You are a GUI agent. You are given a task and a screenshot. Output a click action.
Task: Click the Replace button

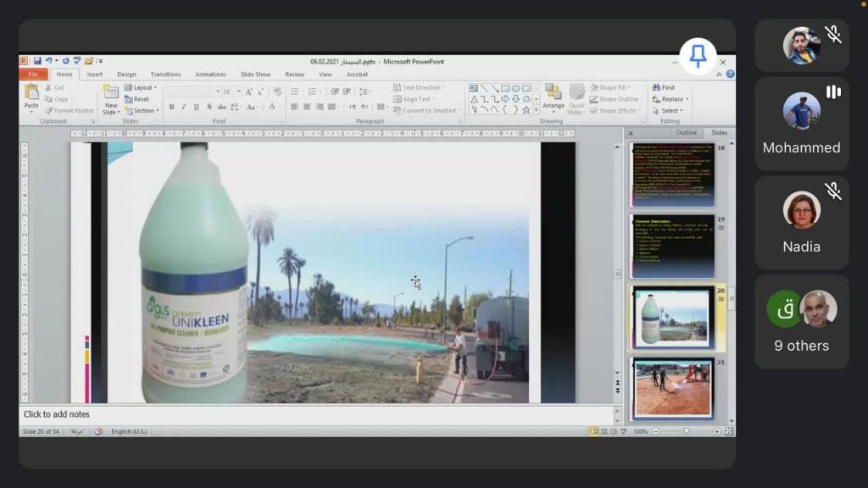(670, 99)
